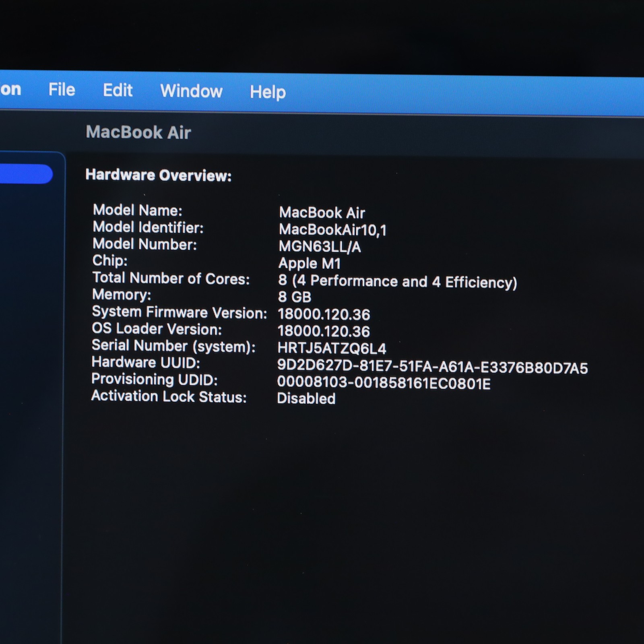Click the OS Loader Version label
Image resolution: width=644 pixels, height=644 pixels.
click(x=157, y=329)
